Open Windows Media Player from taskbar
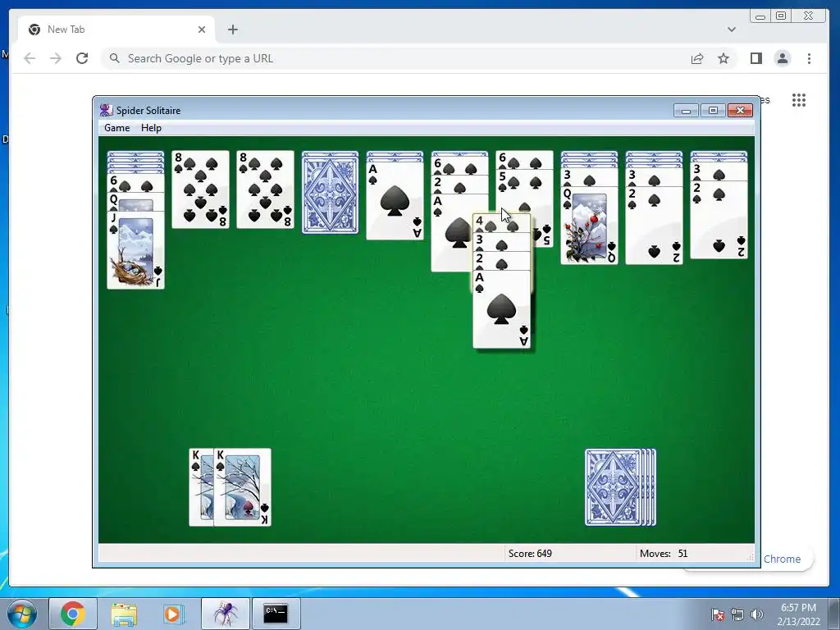This screenshot has width=840, height=630. click(172, 614)
